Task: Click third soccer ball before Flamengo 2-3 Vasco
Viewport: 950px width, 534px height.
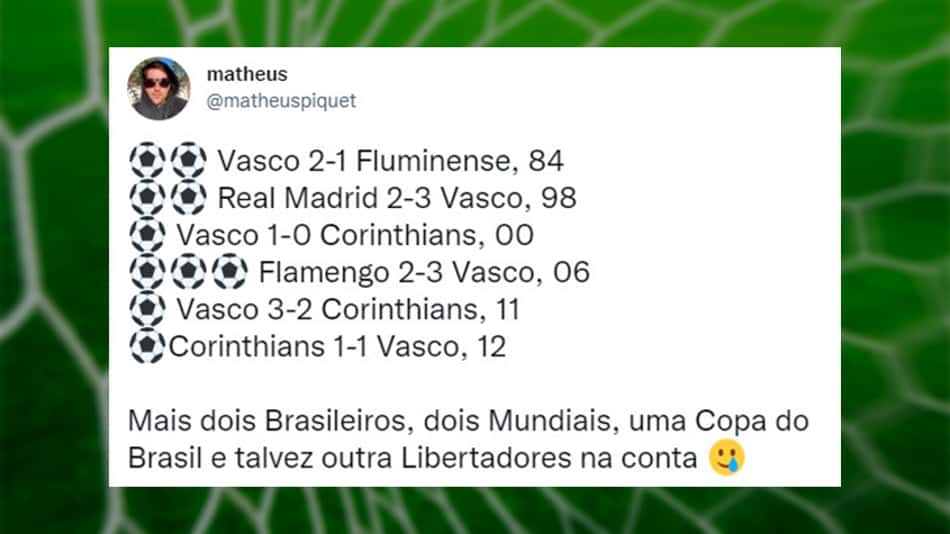Action: (230, 272)
